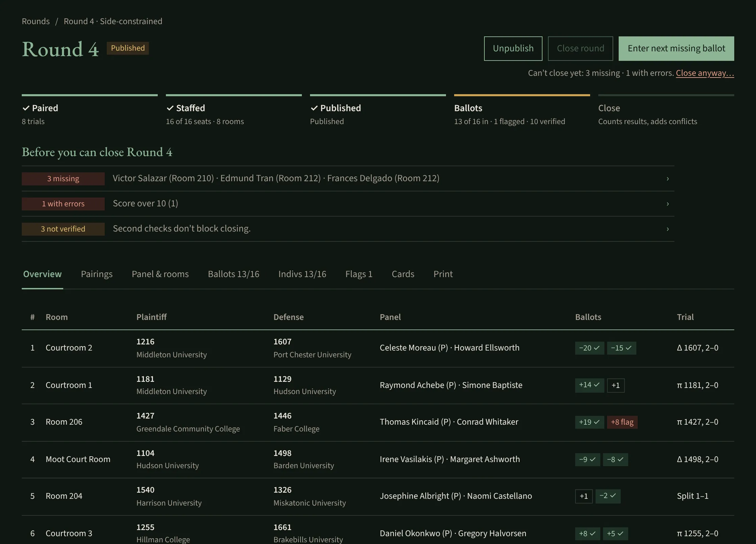The width and height of the screenshot is (756, 544).
Task: Select the Paired progress step
Action: (x=90, y=111)
